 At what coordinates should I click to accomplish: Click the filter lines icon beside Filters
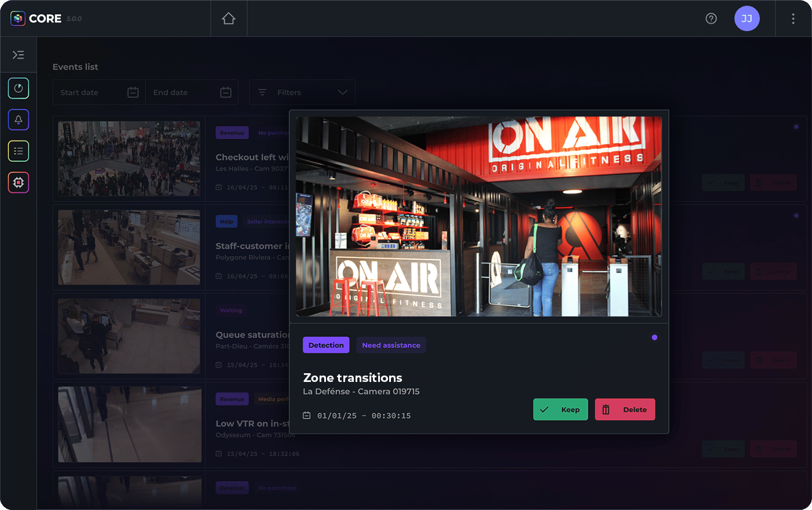[262, 92]
